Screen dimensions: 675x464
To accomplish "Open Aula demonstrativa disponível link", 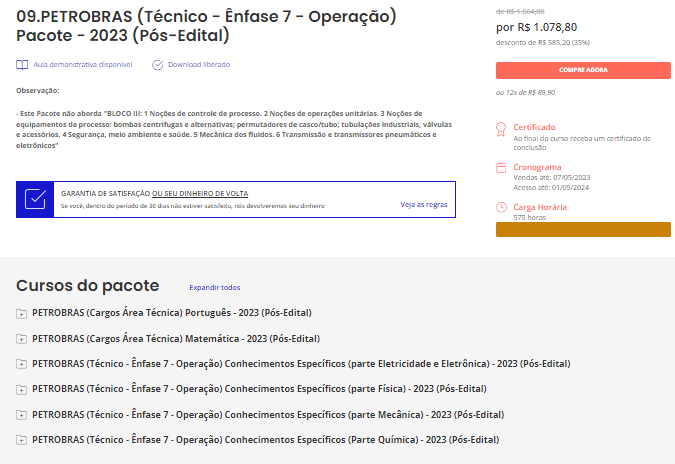I will 83,65.
